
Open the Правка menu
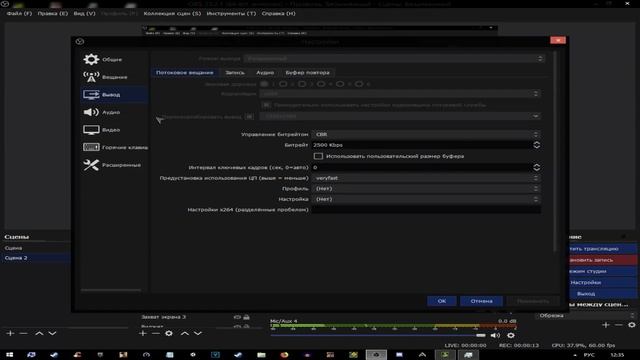[53, 13]
